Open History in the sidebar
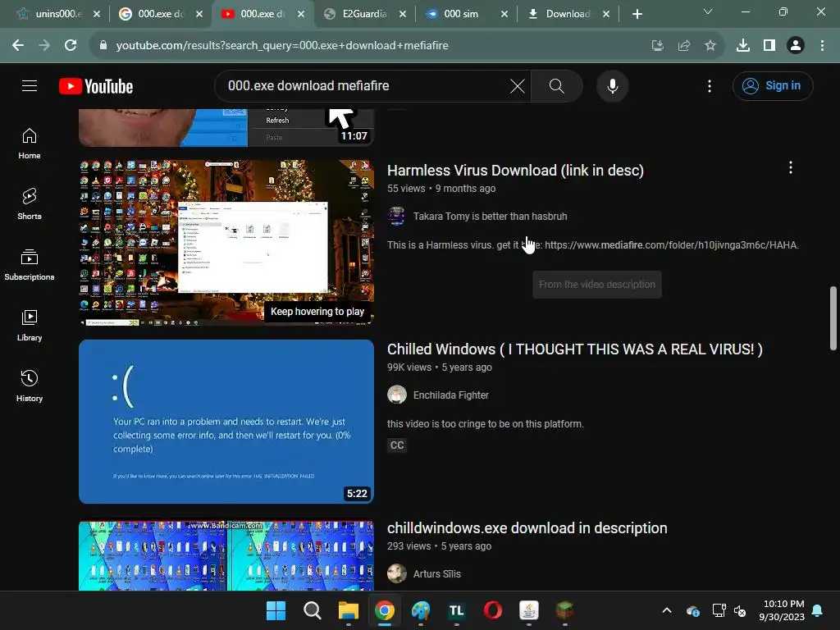The width and height of the screenshot is (840, 630). 30,386
